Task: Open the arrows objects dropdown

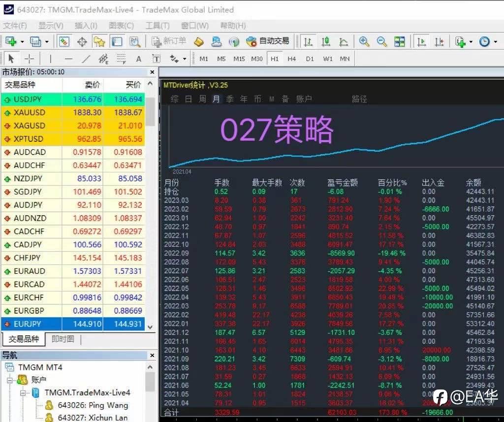Action: pyautogui.click(x=185, y=59)
